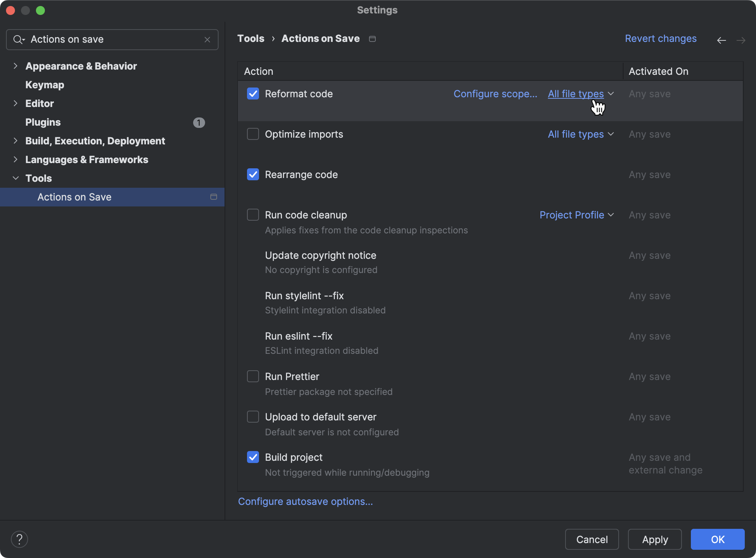Open the All file types dropdown for Reformat code

tap(580, 94)
